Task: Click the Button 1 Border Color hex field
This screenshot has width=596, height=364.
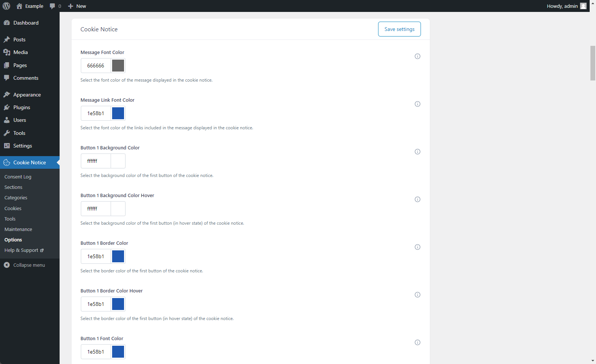Action: click(x=96, y=256)
